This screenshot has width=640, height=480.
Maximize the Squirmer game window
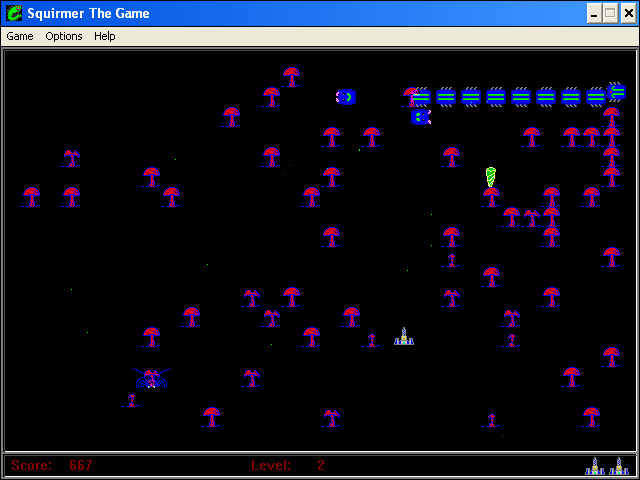[609, 13]
